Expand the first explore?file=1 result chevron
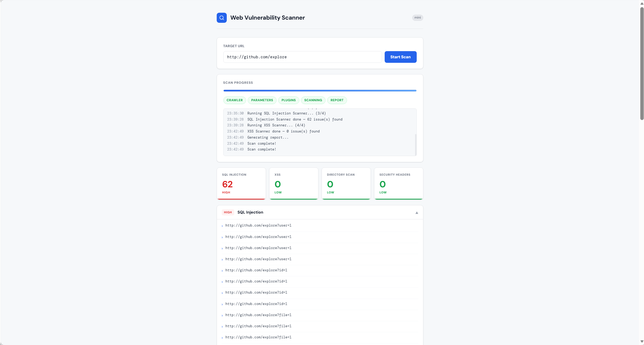644x345 pixels. coord(222,315)
